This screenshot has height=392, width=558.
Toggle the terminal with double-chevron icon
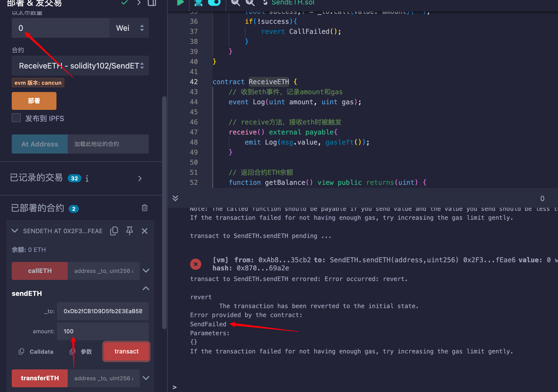175,198
